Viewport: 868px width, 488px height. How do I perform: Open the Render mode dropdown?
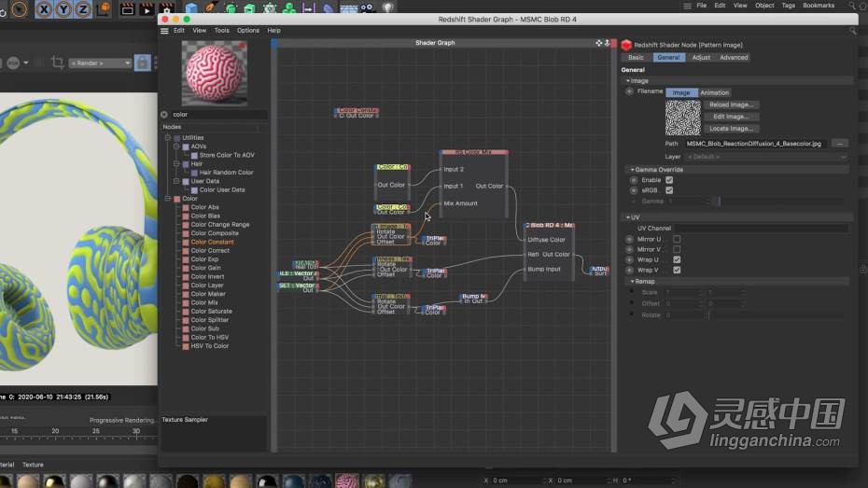pyautogui.click(x=100, y=63)
